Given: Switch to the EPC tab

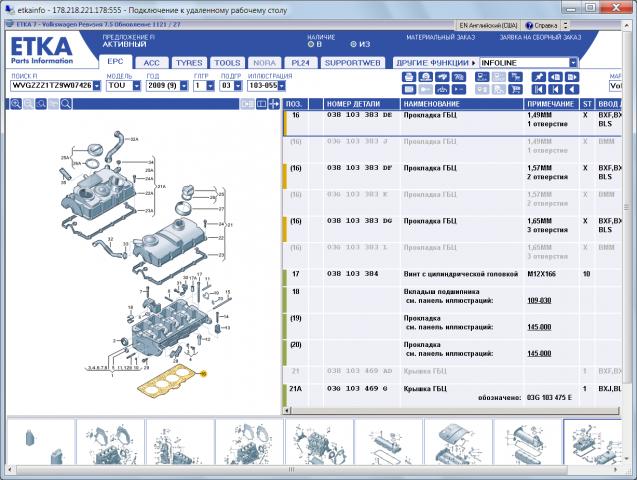Looking at the screenshot, I should (115, 62).
